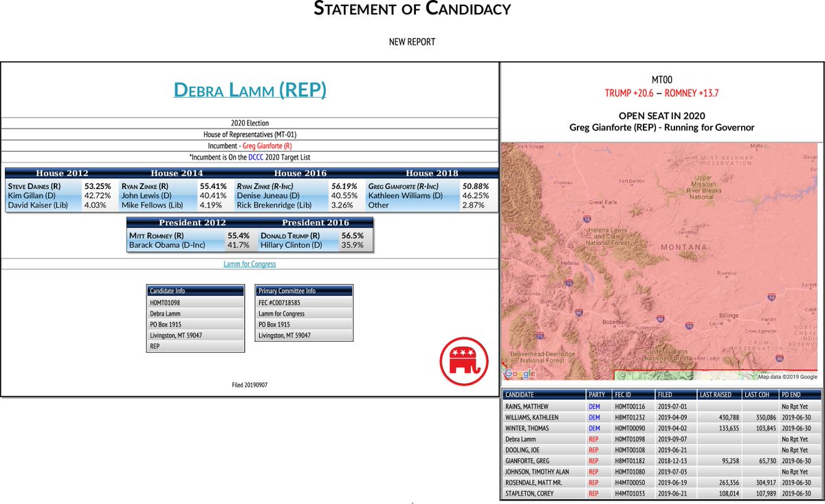The width and height of the screenshot is (825, 504).
Task: Select the Debra Lamm table row
Action: click(x=662, y=439)
